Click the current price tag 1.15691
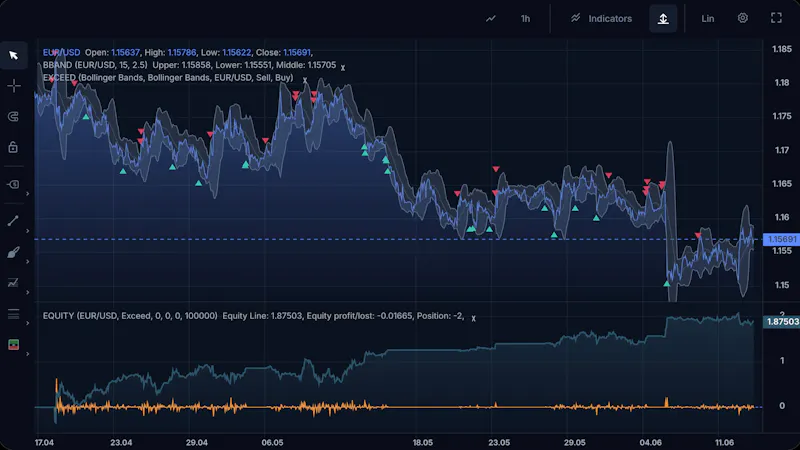 781,239
